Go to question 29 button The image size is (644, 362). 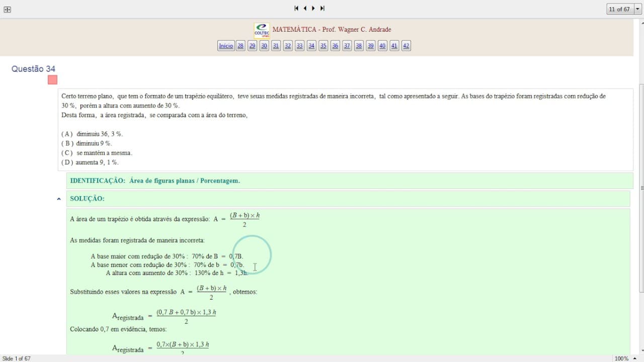click(252, 46)
